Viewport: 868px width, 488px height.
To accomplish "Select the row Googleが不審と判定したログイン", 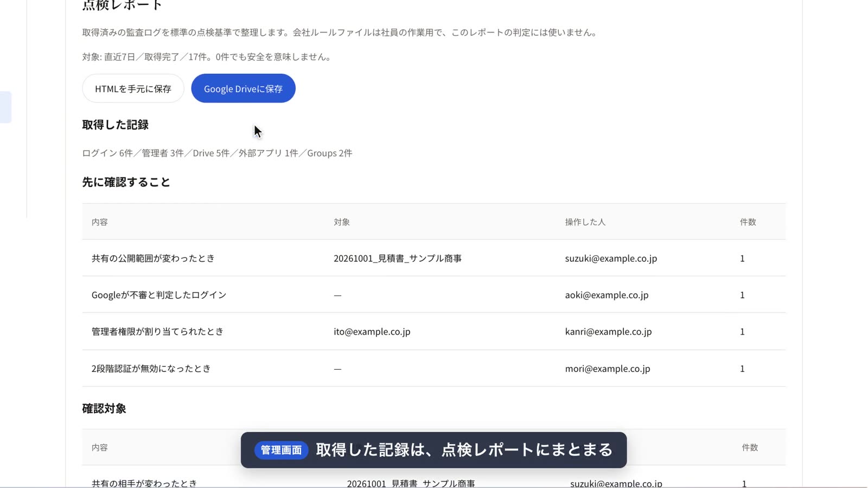I will [x=434, y=295].
